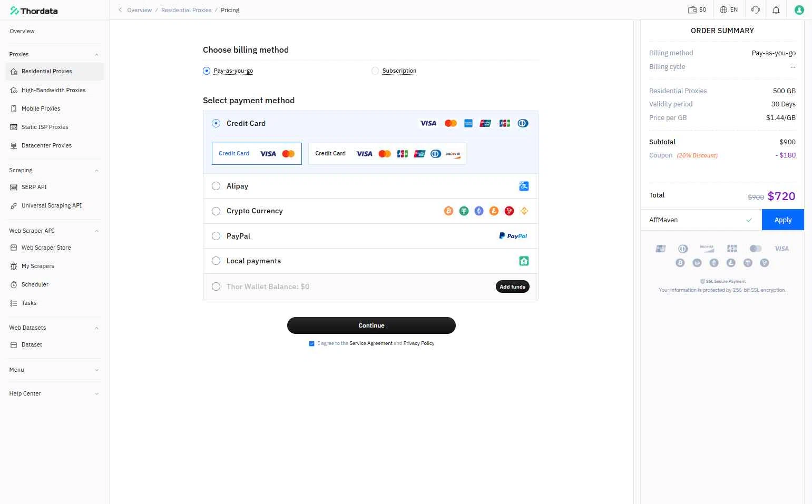The image size is (812, 504).
Task: Select Subscription billing radio button
Action: [375, 71]
